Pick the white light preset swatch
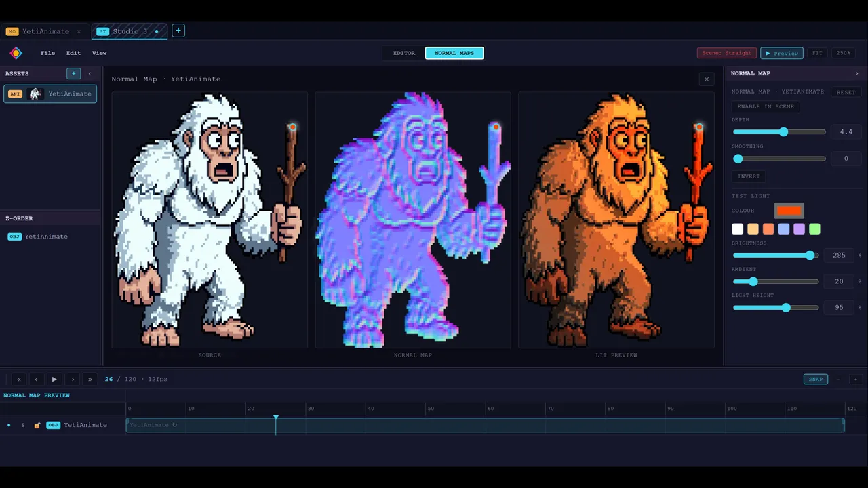Screen dimensions: 868x488 738,229
